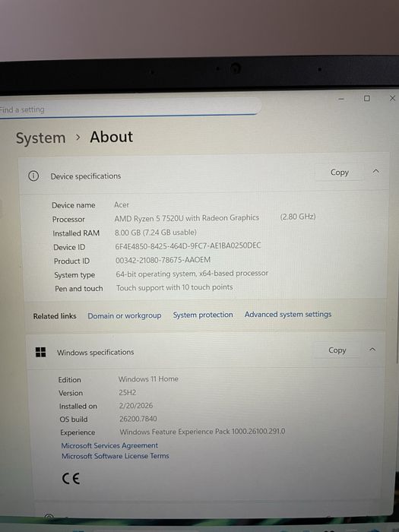Go back to System in breadcrumb
Image resolution: width=399 pixels, height=532 pixels.
click(x=41, y=138)
